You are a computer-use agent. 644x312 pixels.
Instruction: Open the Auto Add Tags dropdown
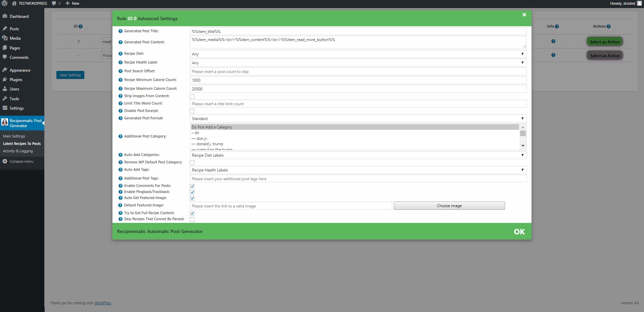coord(358,170)
